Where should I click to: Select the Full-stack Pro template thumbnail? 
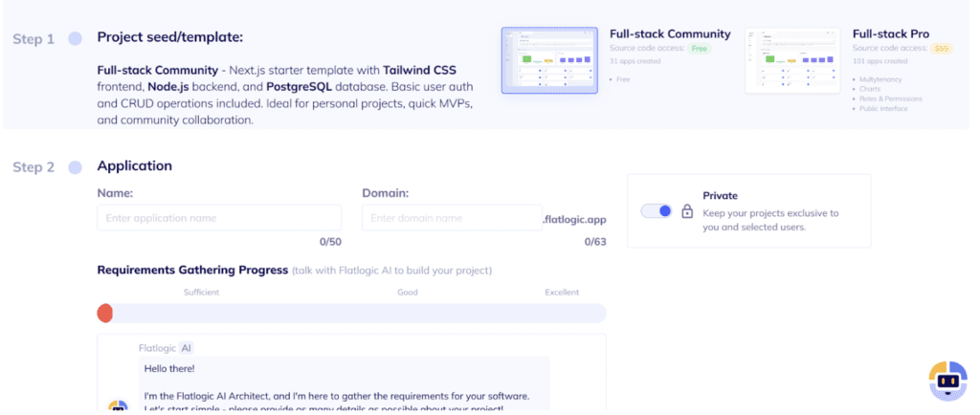793,60
